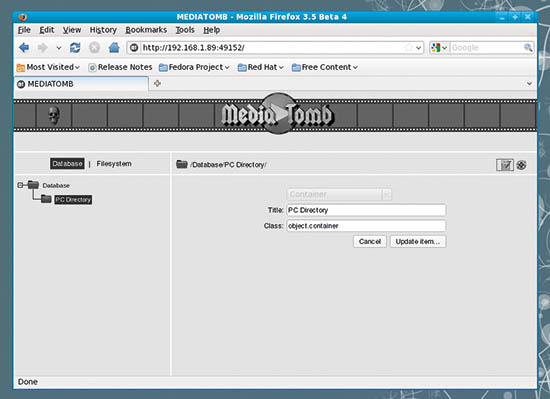Click the MediaTomb logo banner
Image resolution: width=550 pixels, height=399 pixels.
pos(277,114)
